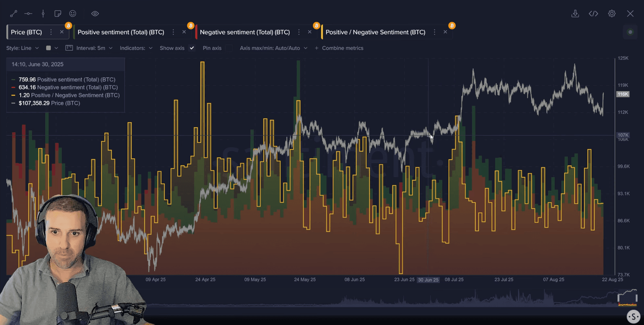Select the line drawing tool
The height and width of the screenshot is (325, 644).
(13, 14)
